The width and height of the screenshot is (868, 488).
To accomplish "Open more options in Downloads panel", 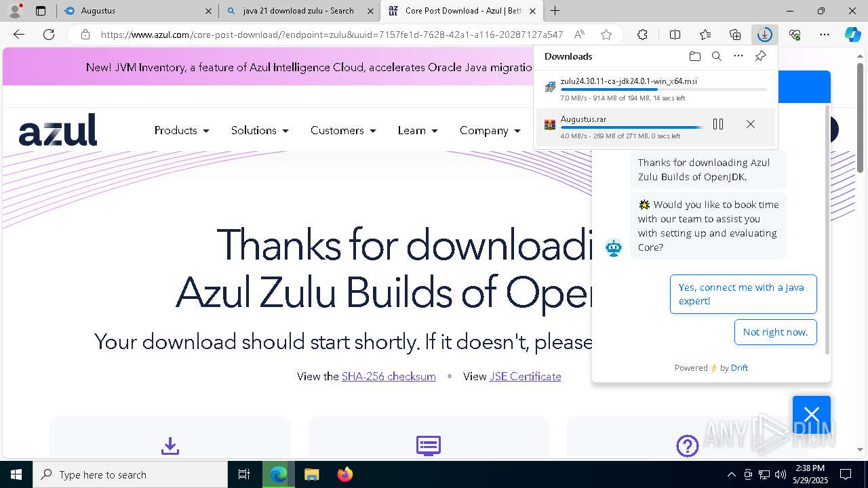I will click(x=738, y=56).
